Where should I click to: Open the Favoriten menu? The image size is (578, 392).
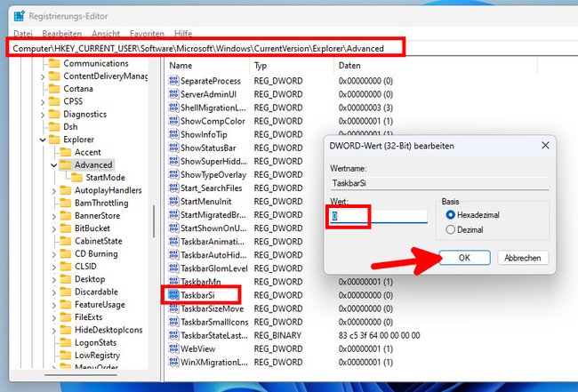click(x=147, y=34)
